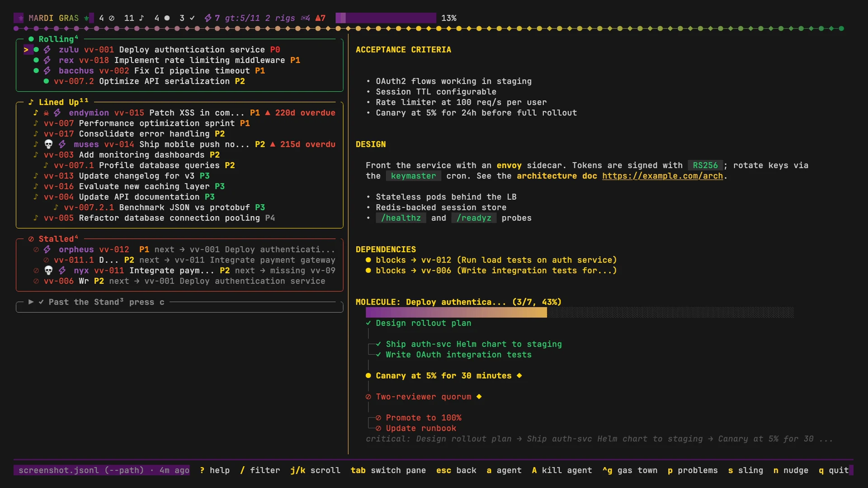The image size is (868, 488).
Task: Click the stalled icon beside vv-006
Action: [x=36, y=281]
